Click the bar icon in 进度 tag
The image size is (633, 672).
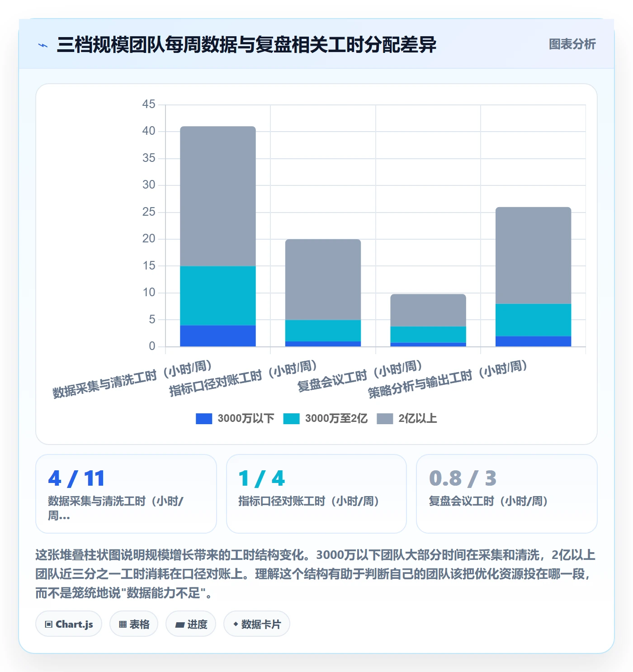[180, 625]
